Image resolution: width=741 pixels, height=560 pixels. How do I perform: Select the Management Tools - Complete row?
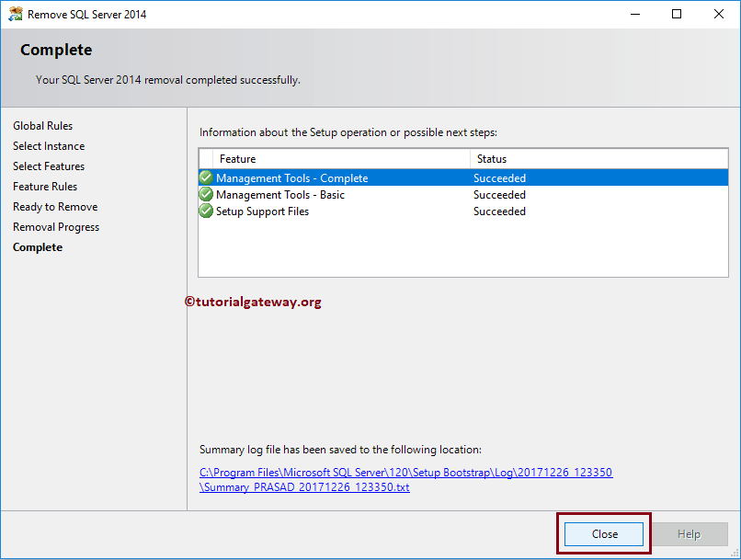pyautogui.click(x=463, y=177)
